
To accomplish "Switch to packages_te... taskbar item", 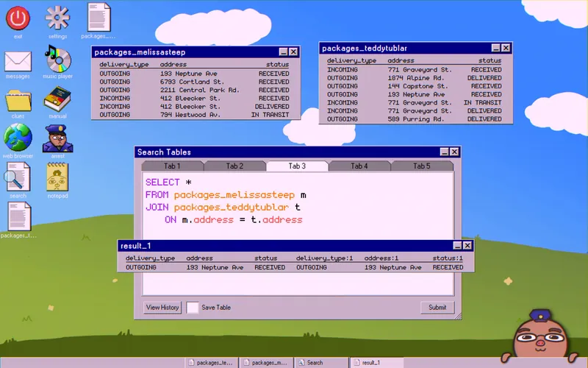I will point(211,363).
